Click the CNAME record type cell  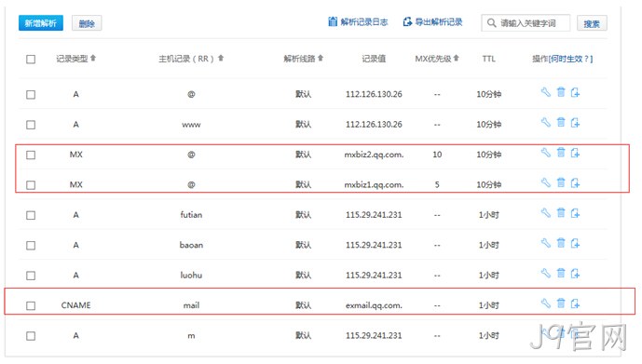(75, 305)
